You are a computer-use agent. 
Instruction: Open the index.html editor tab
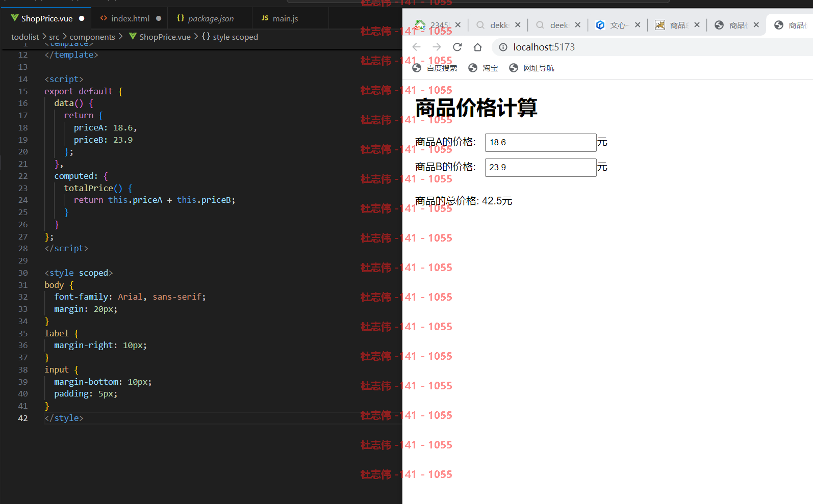[130, 18]
